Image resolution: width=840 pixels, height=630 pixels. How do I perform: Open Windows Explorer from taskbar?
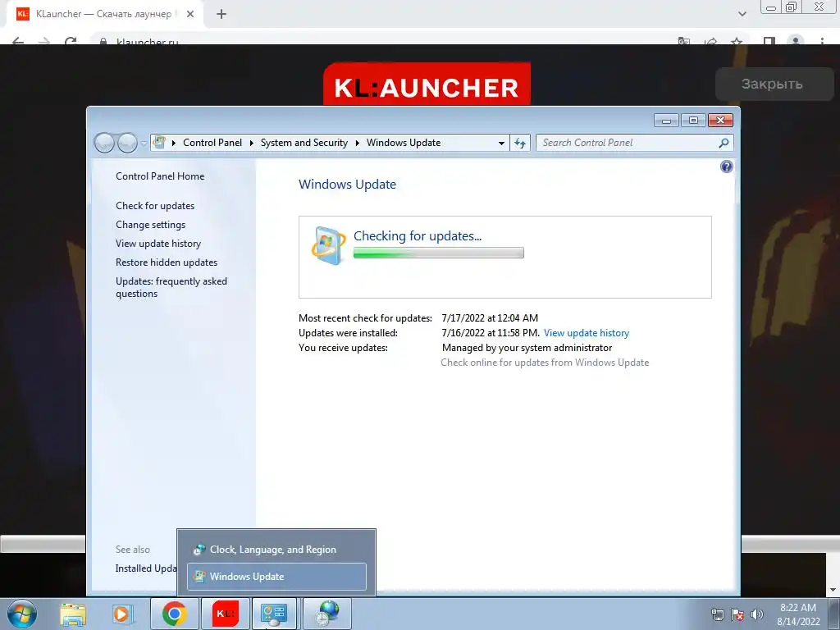pyautogui.click(x=73, y=614)
